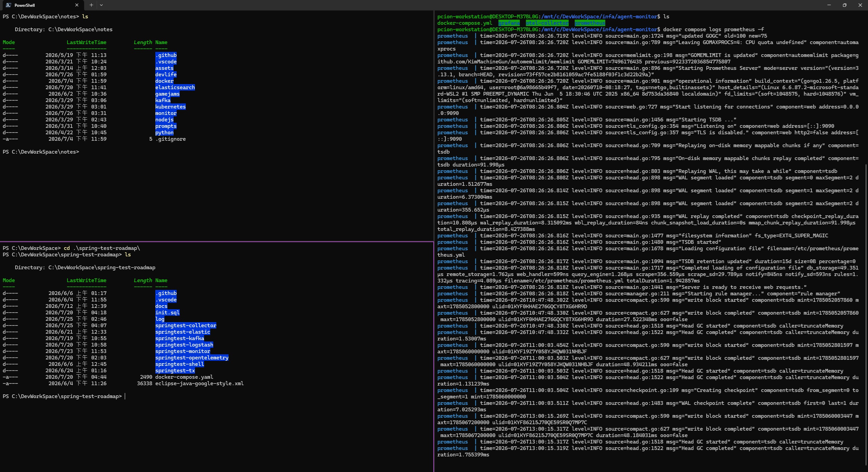Click the springtest-elastic folder
The height and width of the screenshot is (472, 868).
coord(183,332)
